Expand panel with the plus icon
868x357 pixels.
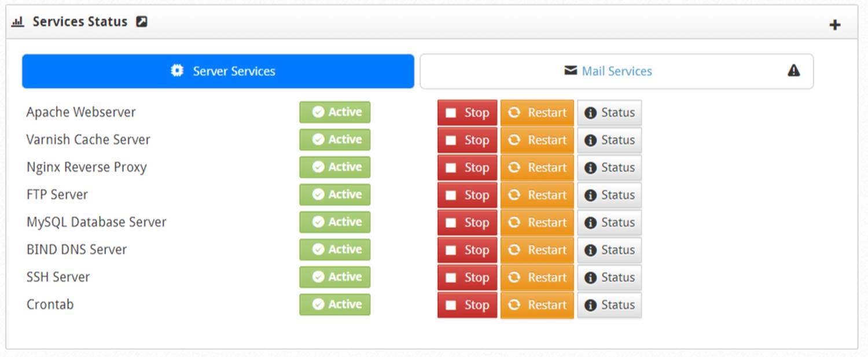click(x=834, y=25)
